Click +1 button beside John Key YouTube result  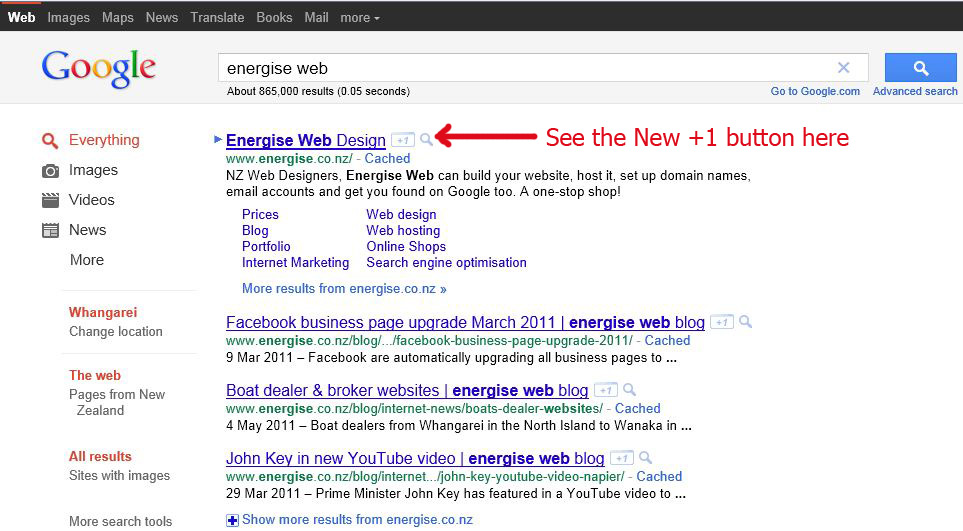(621, 458)
